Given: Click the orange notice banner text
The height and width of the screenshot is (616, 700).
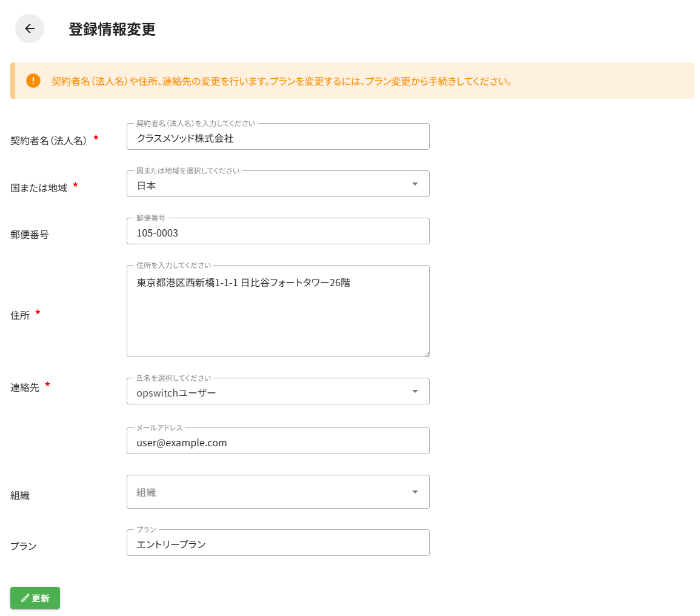Looking at the screenshot, I should [282, 81].
